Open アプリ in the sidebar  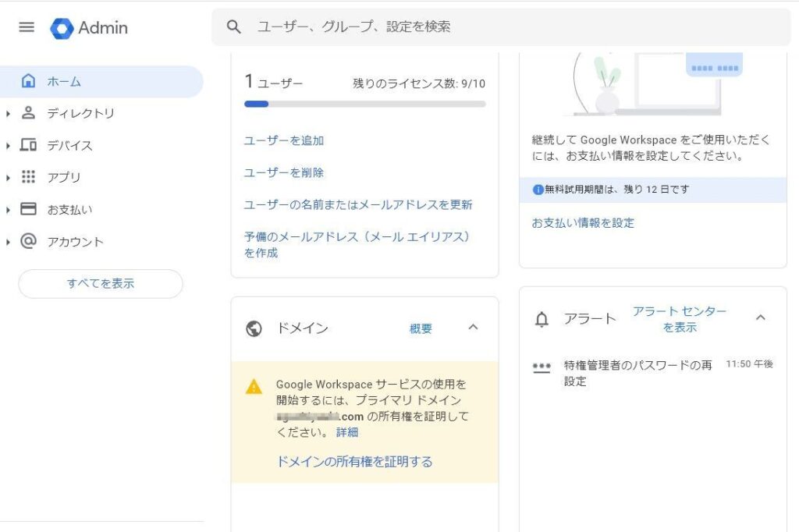pyautogui.click(x=64, y=177)
